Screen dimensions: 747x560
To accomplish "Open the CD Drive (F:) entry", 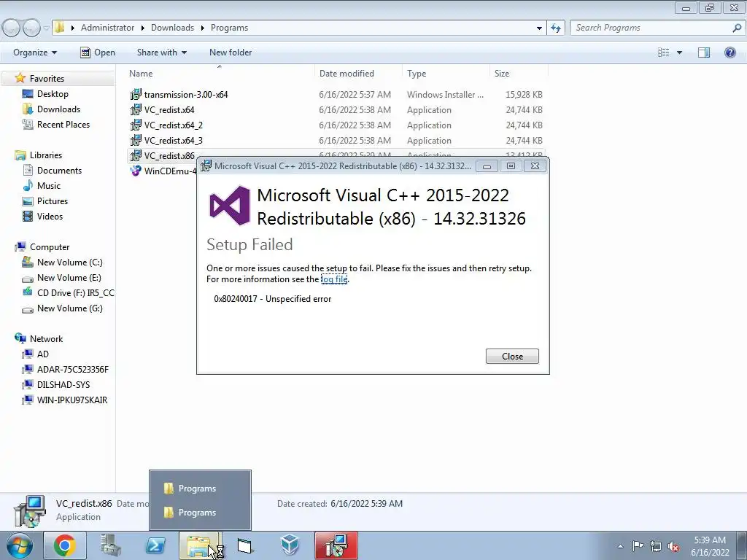I will [75, 292].
